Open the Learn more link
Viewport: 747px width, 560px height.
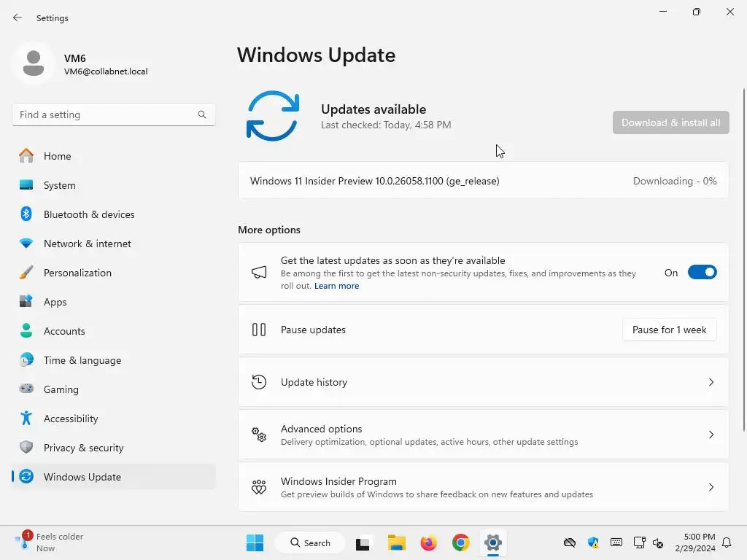(x=337, y=286)
